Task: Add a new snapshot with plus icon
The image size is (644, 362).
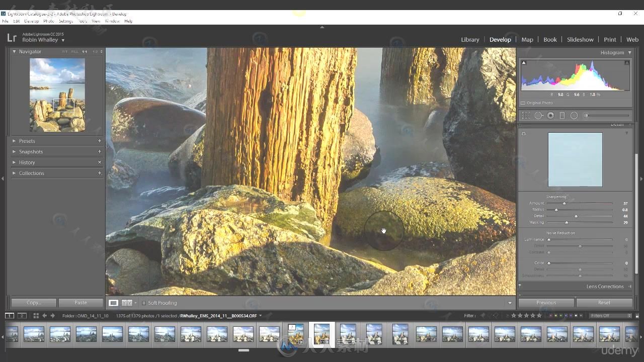Action: pyautogui.click(x=100, y=151)
